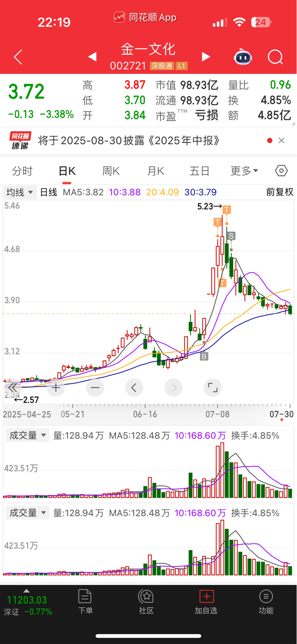Tap the S sell marker on chart
The image size is (297, 644).
(x=231, y=236)
